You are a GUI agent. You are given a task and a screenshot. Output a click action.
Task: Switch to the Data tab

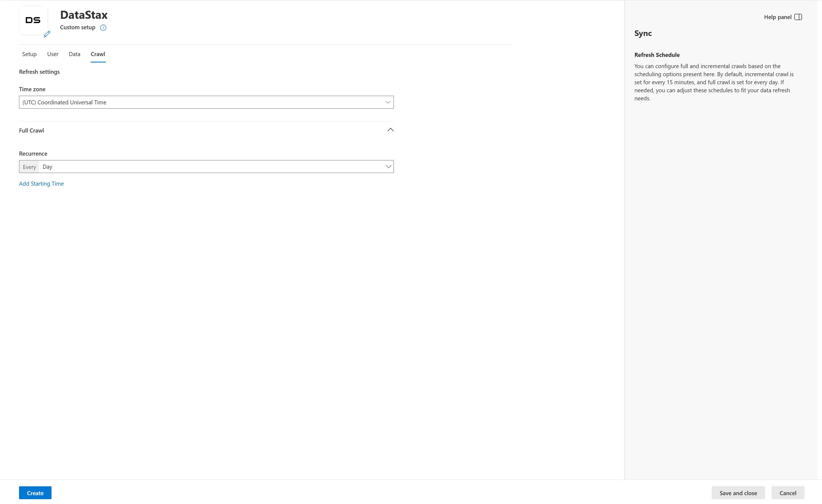pyautogui.click(x=74, y=54)
